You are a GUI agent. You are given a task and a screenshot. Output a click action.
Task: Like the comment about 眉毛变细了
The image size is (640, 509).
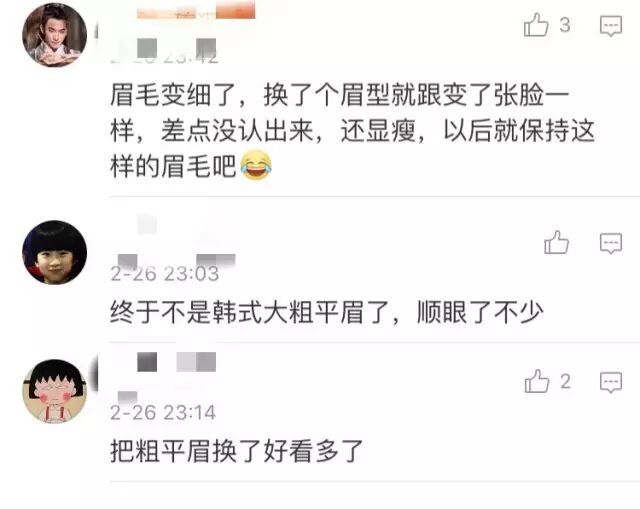536,24
